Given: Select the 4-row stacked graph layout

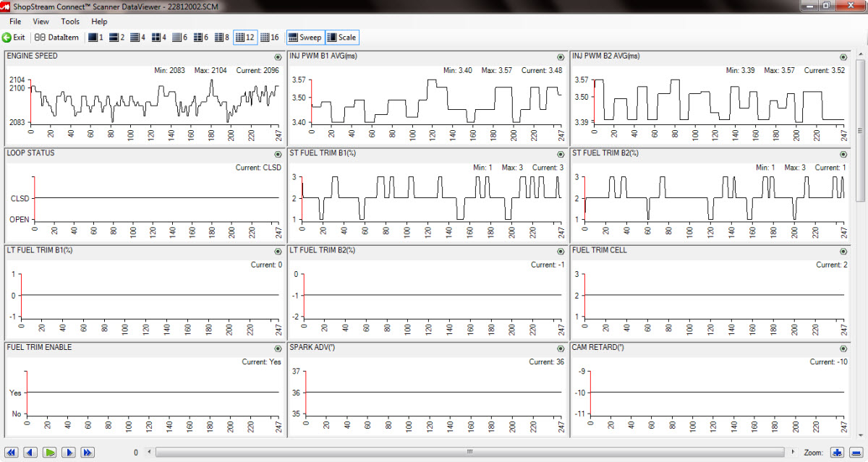Looking at the screenshot, I should [137, 37].
